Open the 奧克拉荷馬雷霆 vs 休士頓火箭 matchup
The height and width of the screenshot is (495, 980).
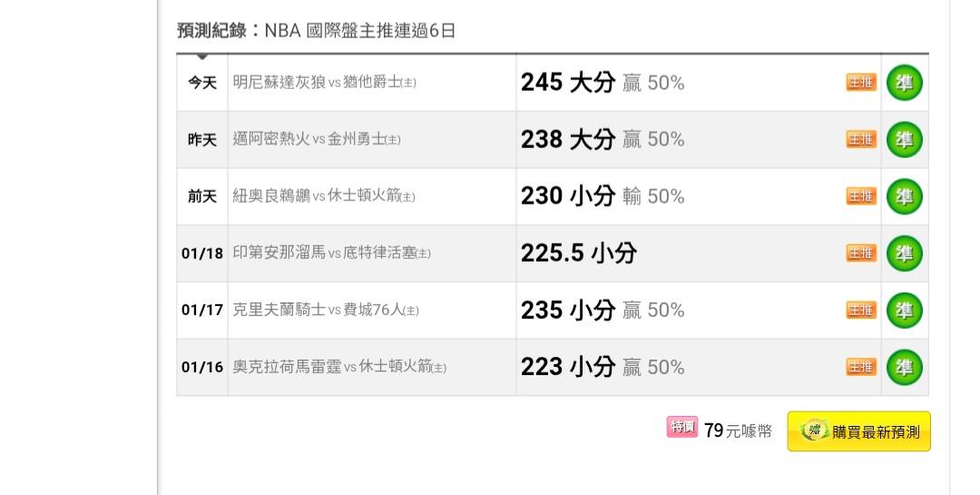(x=338, y=367)
